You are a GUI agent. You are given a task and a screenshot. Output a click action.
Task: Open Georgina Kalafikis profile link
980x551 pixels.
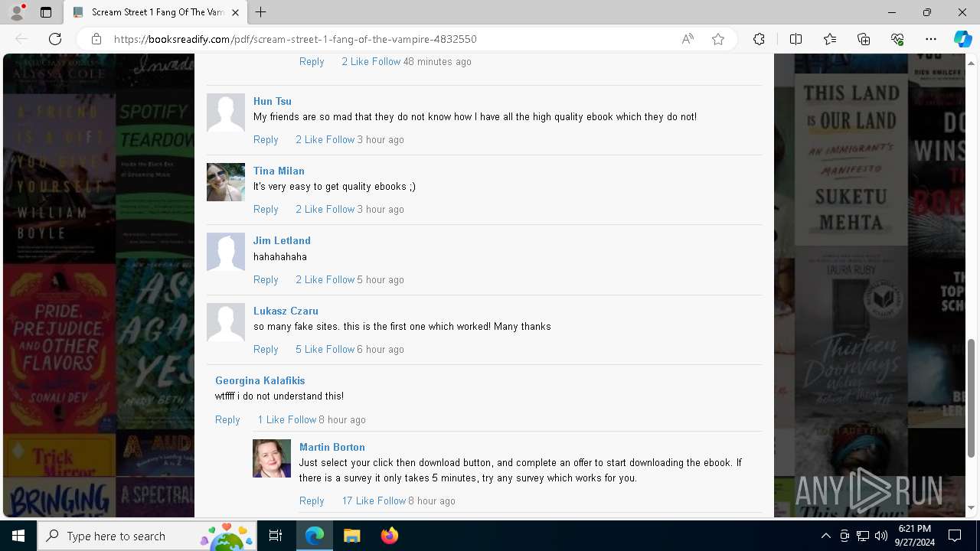pos(260,380)
